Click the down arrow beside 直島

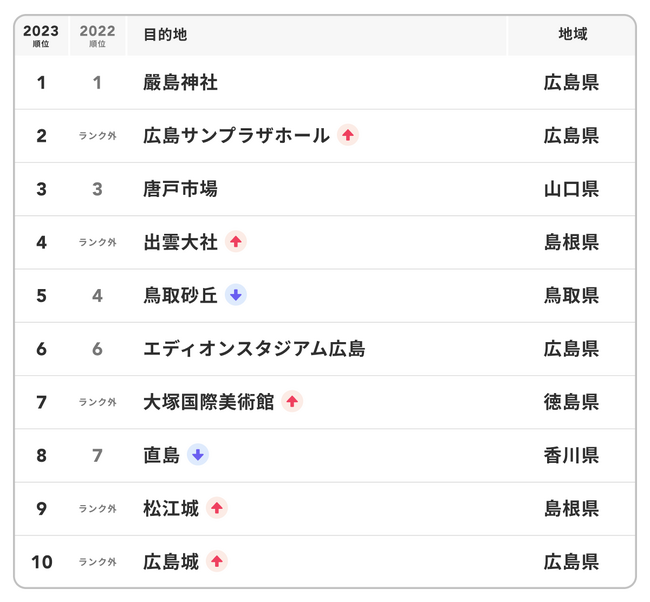(x=197, y=455)
